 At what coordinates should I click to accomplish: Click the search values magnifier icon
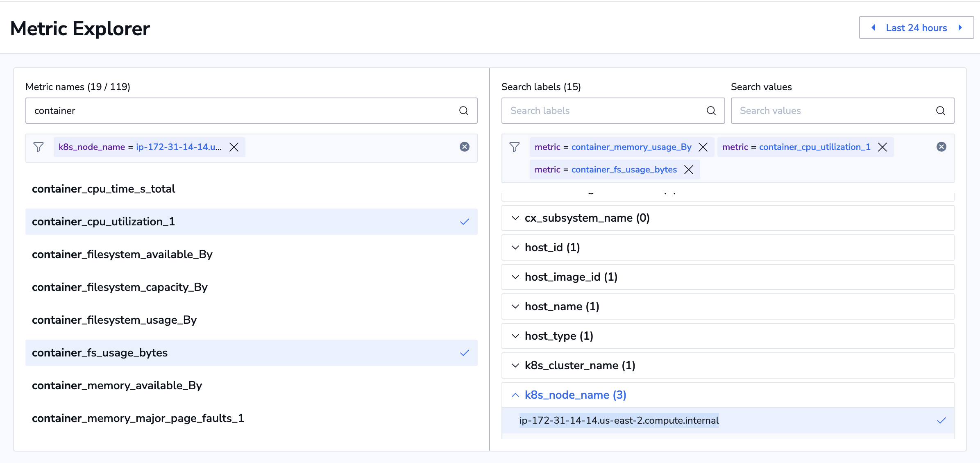pos(940,111)
